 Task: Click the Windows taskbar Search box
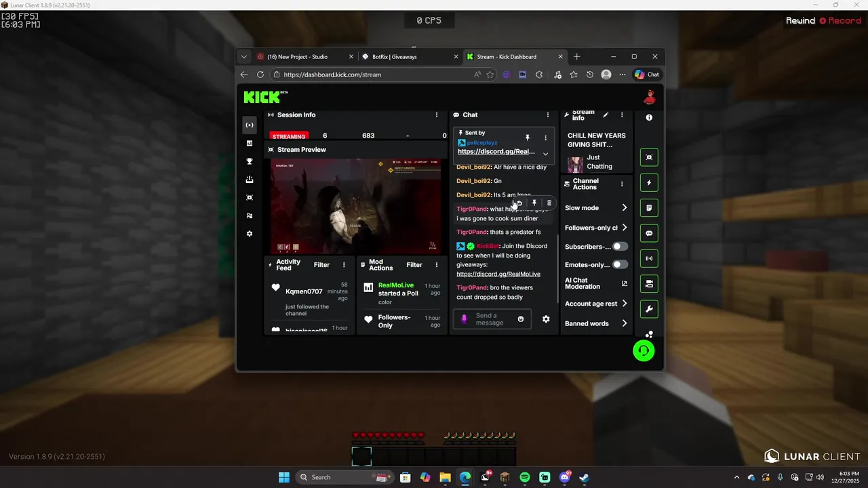345,477
